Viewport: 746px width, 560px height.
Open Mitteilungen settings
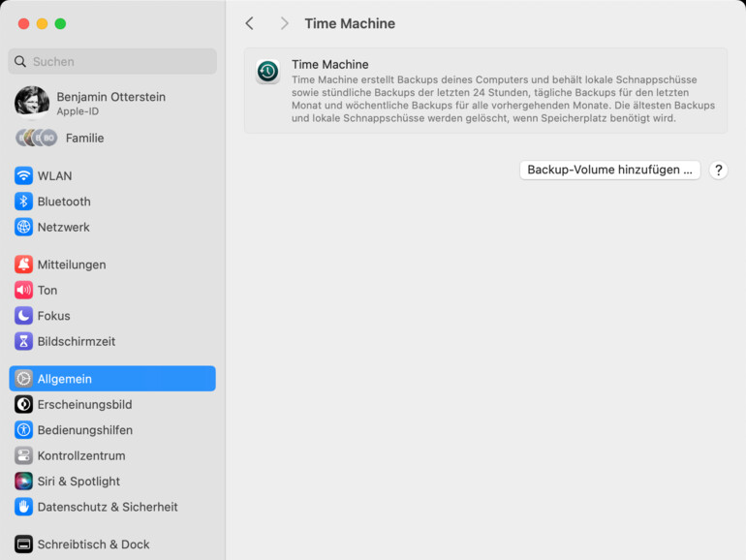point(112,264)
